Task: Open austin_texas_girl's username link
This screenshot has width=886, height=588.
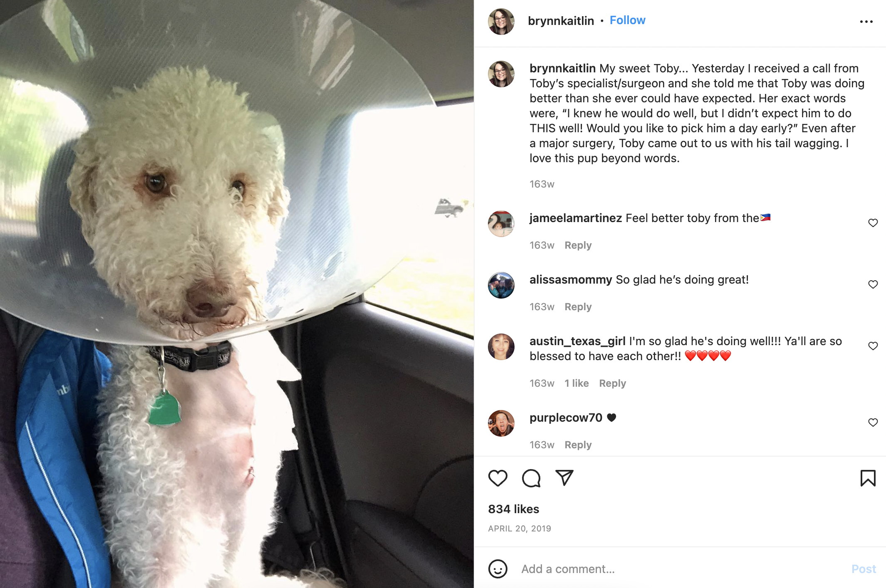Action: [577, 341]
